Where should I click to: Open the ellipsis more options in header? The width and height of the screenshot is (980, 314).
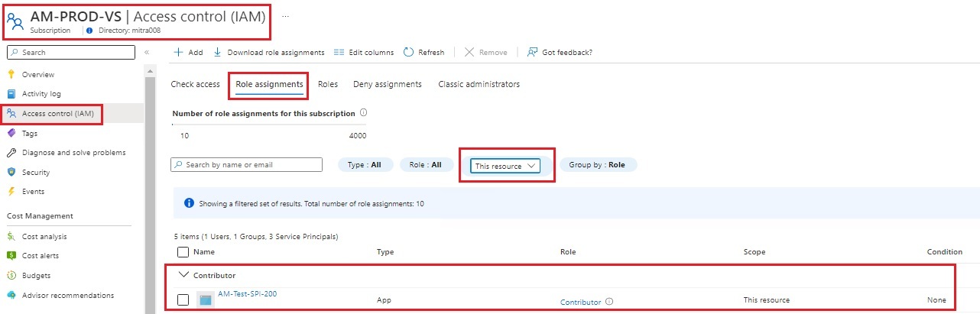pyautogui.click(x=286, y=15)
